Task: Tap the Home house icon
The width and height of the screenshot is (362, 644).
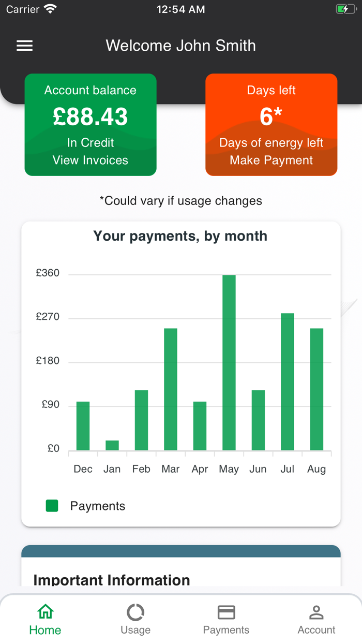Action: pyautogui.click(x=46, y=612)
